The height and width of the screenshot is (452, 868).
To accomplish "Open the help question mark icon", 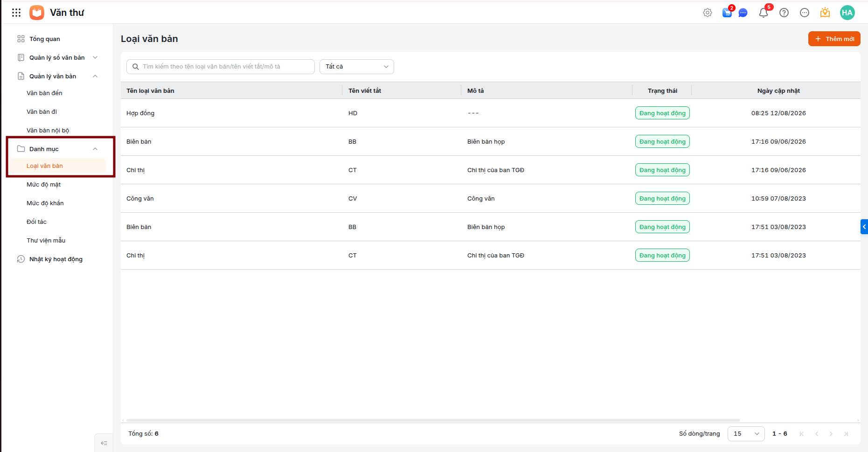I will click(784, 13).
